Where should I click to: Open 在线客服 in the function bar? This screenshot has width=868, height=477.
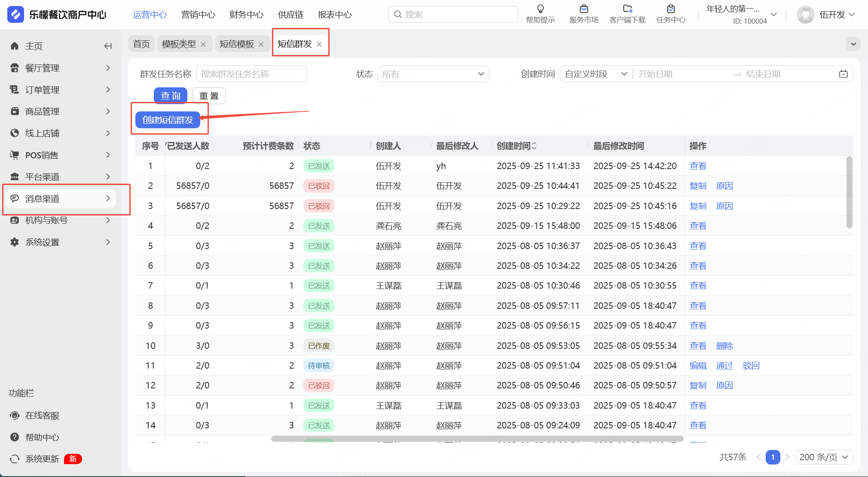(42, 415)
